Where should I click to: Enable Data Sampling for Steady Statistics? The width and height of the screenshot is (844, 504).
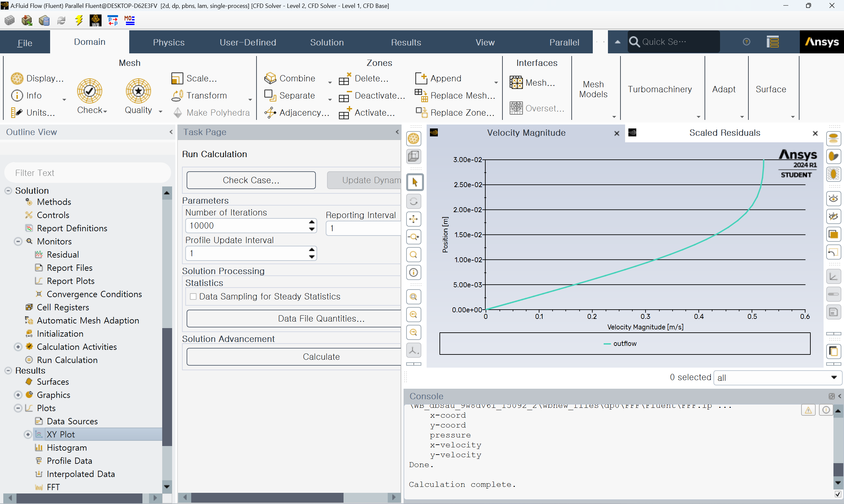pos(193,296)
